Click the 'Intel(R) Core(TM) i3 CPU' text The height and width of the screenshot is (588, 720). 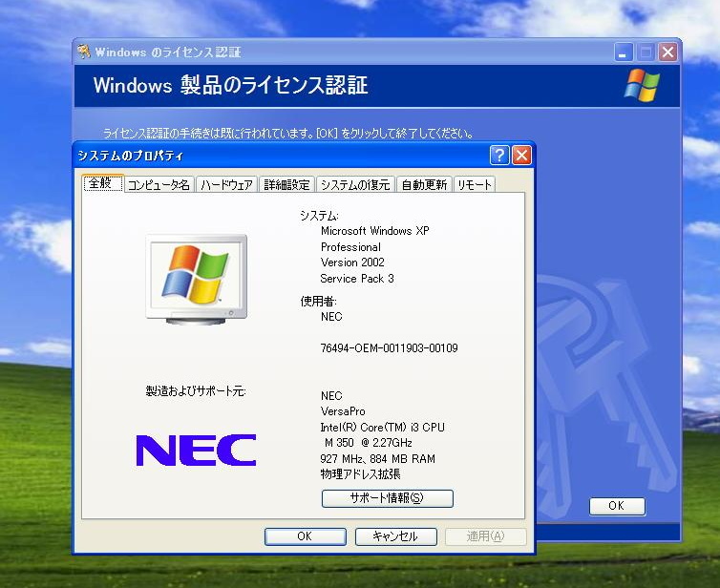pos(383,428)
